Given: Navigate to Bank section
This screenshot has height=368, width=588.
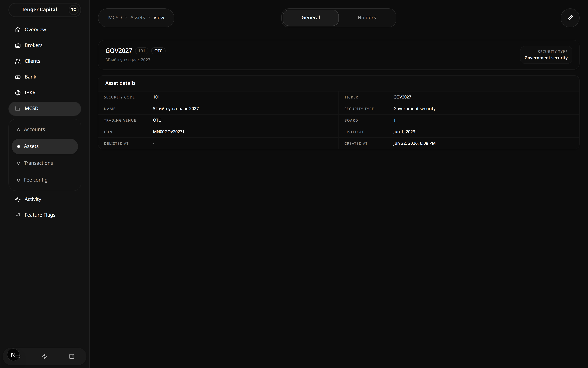Looking at the screenshot, I should 45,77.
